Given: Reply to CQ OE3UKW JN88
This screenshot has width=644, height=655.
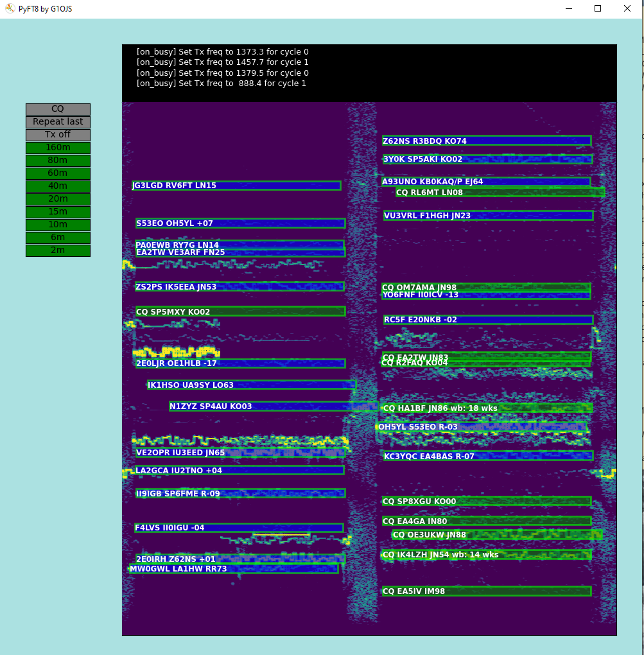Looking at the screenshot, I should [x=497, y=535].
